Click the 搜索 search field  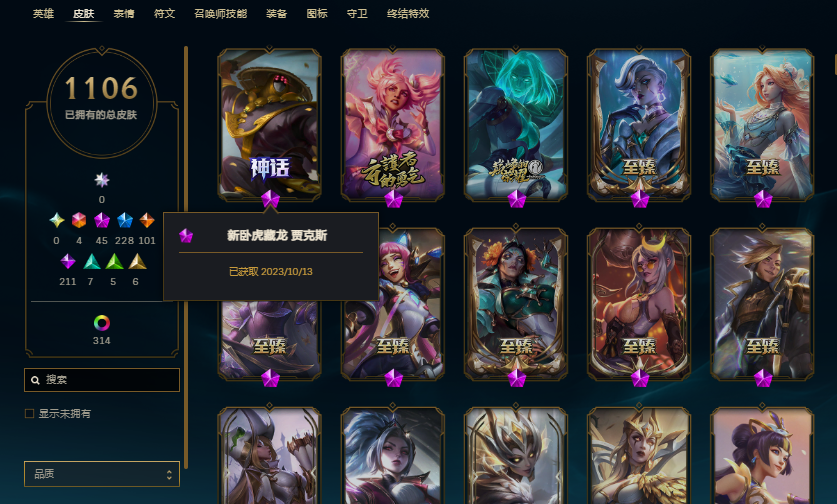click(102, 380)
